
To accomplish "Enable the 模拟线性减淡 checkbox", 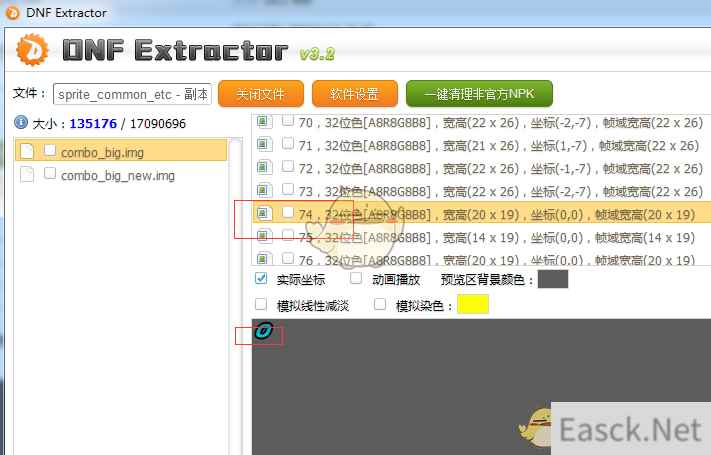I will pos(261,304).
